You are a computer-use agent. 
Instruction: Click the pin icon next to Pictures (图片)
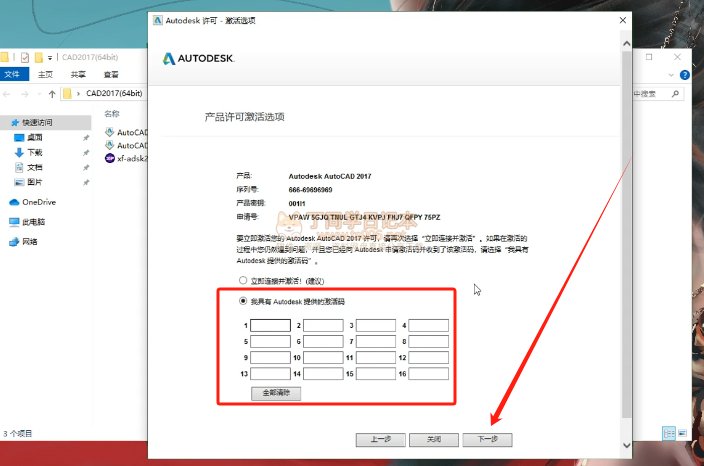point(86,183)
